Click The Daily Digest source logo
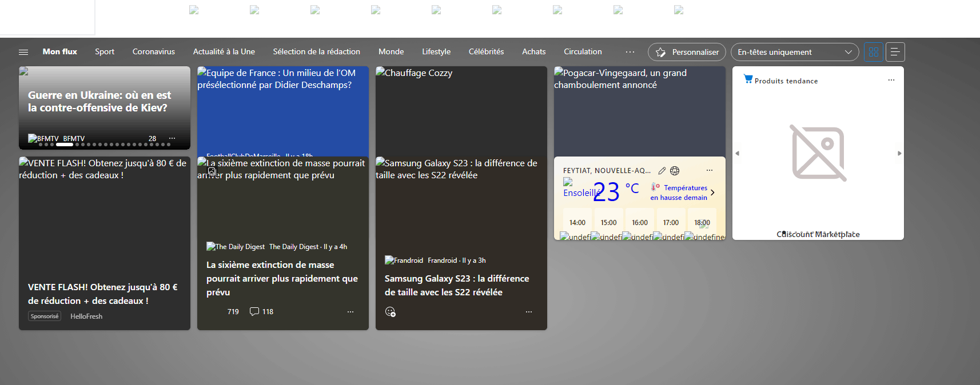This screenshot has width=980, height=385. (x=236, y=247)
